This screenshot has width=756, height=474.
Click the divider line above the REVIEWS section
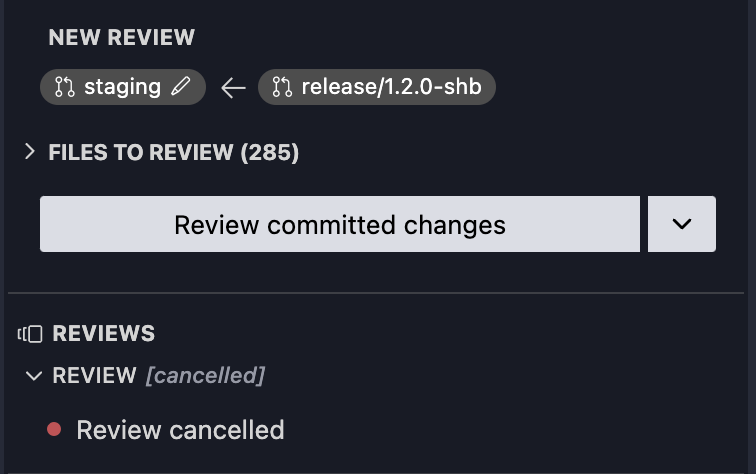coord(376,293)
